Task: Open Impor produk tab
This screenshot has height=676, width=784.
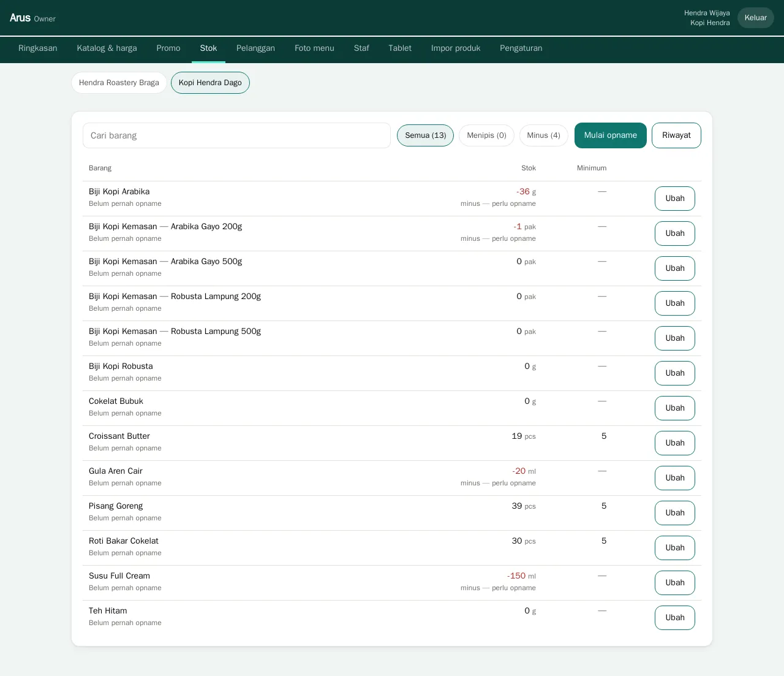Action: coord(456,48)
